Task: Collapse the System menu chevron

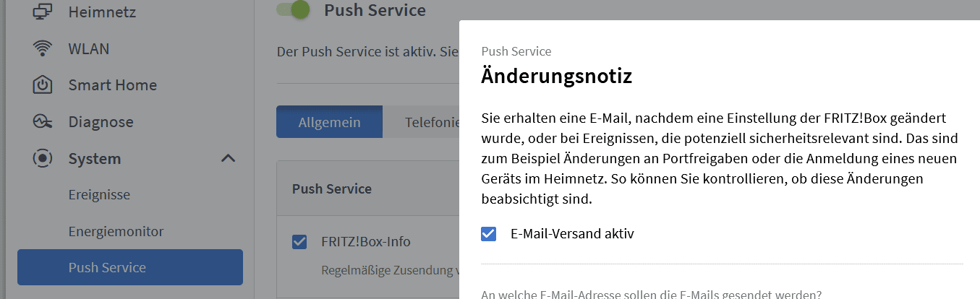Action: pyautogui.click(x=228, y=158)
